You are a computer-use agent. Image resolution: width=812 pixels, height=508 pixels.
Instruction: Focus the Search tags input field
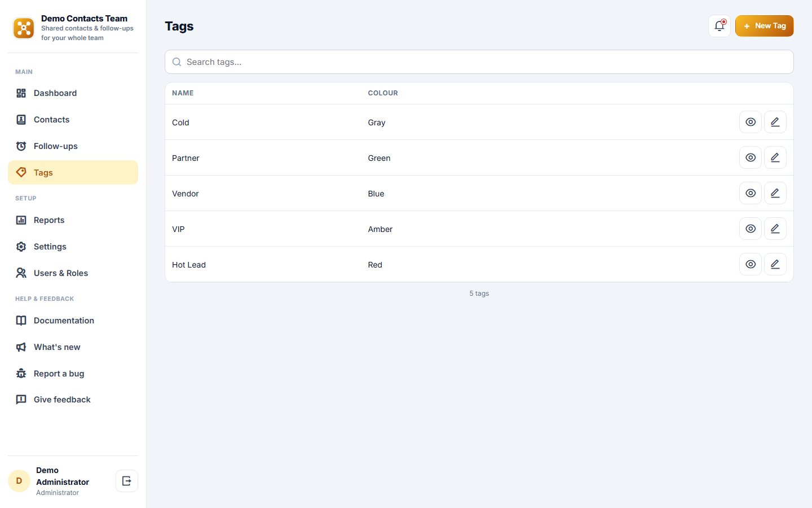coord(479,62)
